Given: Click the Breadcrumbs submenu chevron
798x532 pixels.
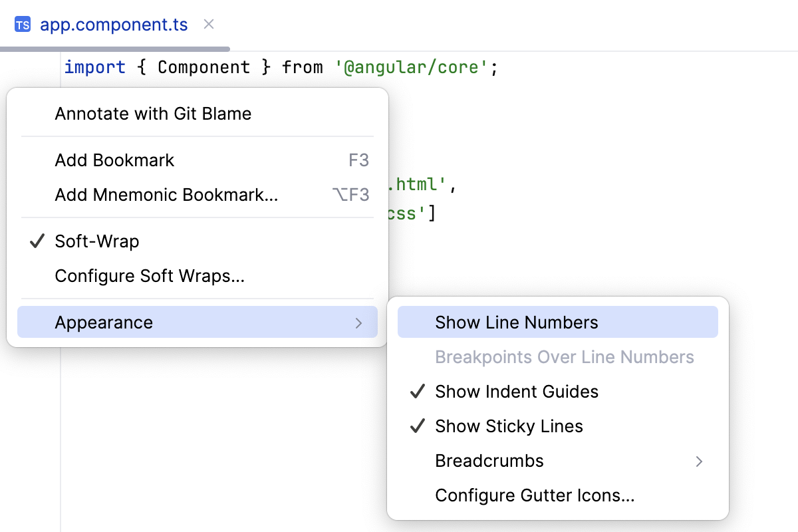Looking at the screenshot, I should pos(700,461).
